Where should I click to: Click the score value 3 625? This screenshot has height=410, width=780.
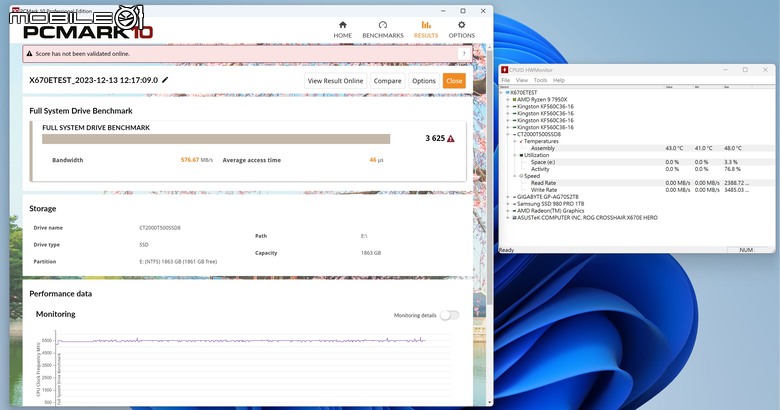tap(435, 138)
